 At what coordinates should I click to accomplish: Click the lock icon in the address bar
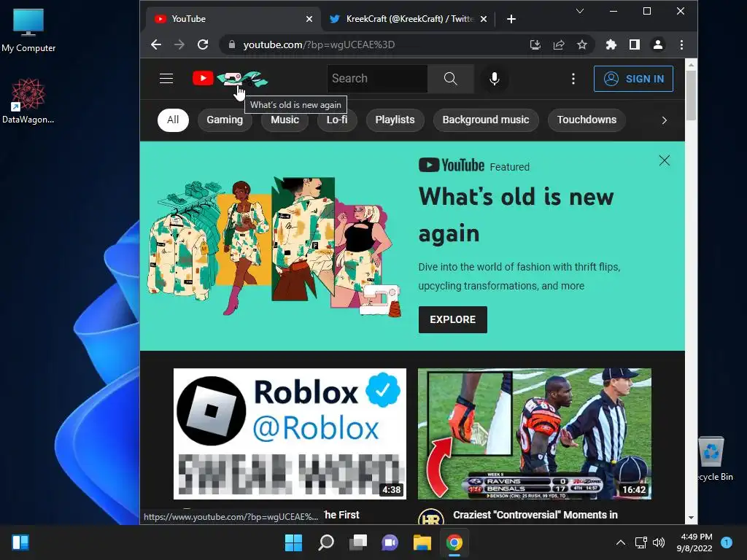[231, 44]
